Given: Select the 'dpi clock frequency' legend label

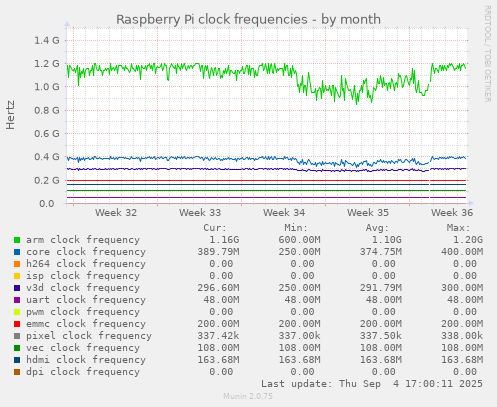Looking at the screenshot, I should [x=83, y=372].
